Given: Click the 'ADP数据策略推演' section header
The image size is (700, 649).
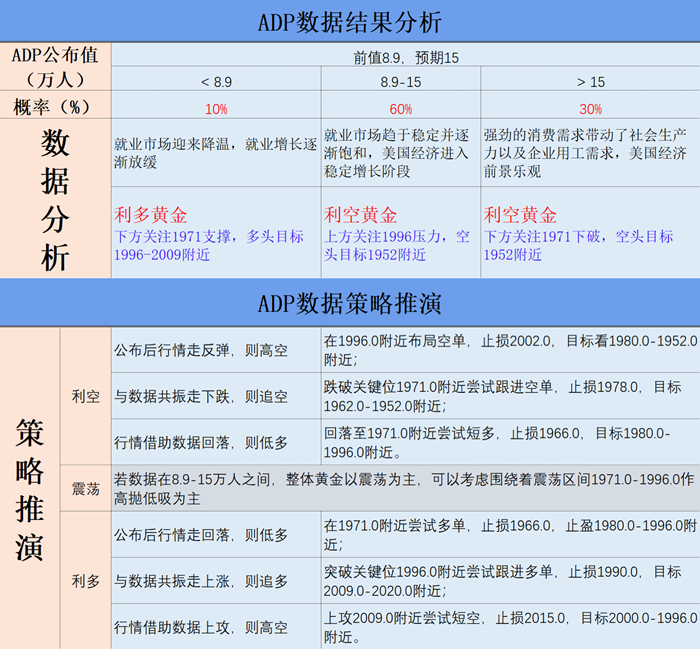Looking at the screenshot, I should pos(350,303).
